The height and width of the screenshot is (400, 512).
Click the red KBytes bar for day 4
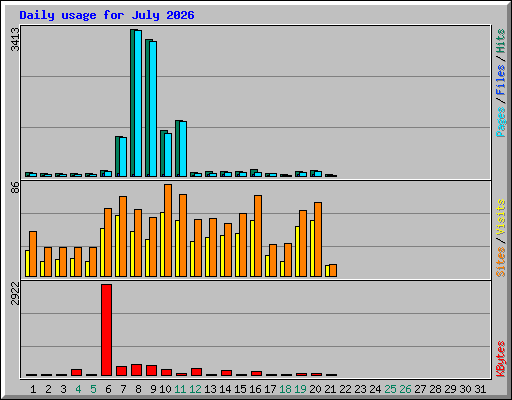[77, 372]
